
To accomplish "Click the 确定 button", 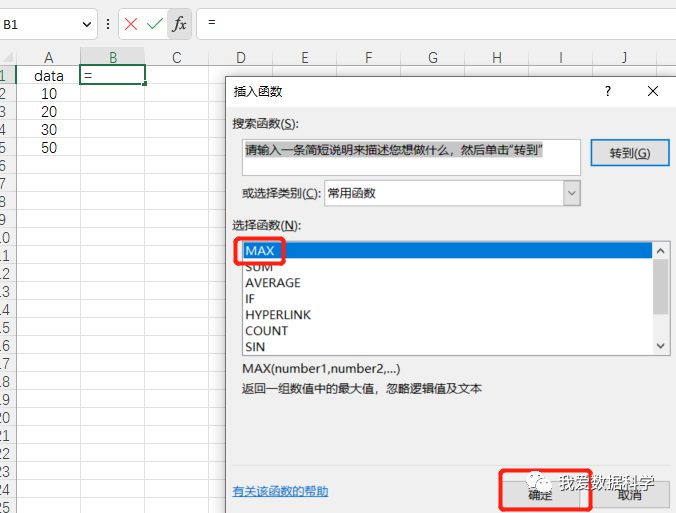I will coord(540,495).
